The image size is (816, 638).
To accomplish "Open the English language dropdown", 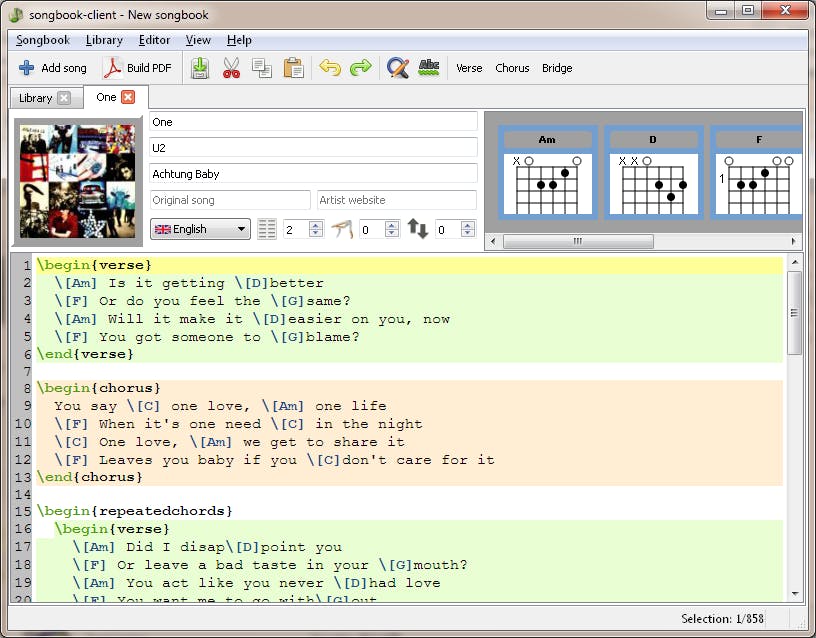I will (200, 229).
